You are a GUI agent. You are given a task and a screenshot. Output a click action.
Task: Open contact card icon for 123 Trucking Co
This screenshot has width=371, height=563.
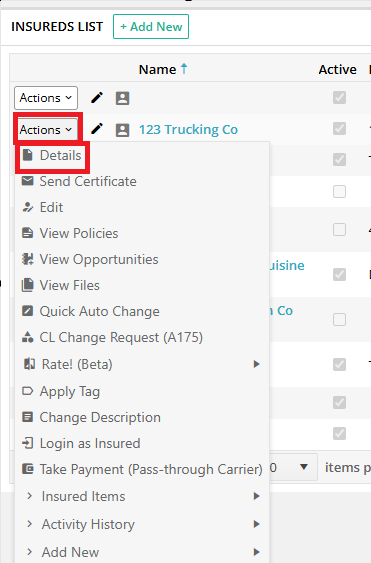(122, 130)
